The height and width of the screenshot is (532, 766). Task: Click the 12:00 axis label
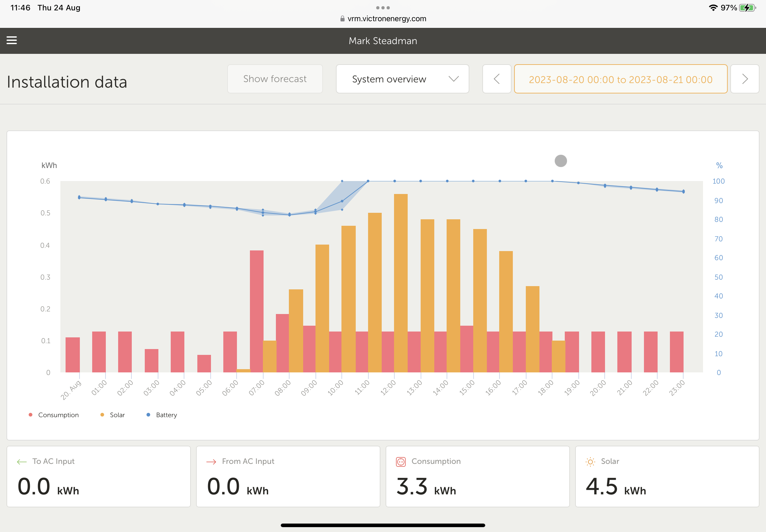coord(388,388)
